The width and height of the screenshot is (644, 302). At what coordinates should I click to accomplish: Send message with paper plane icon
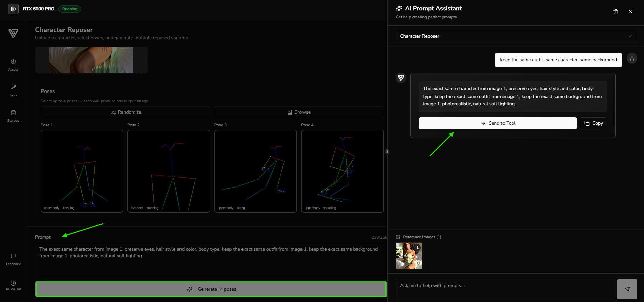tap(627, 289)
